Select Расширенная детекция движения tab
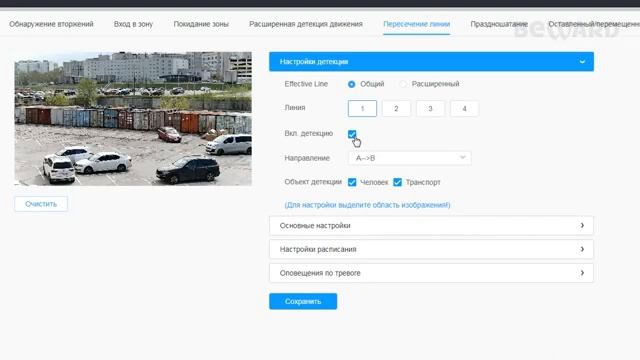Image resolution: width=640 pixels, height=360 pixels. pos(306,24)
